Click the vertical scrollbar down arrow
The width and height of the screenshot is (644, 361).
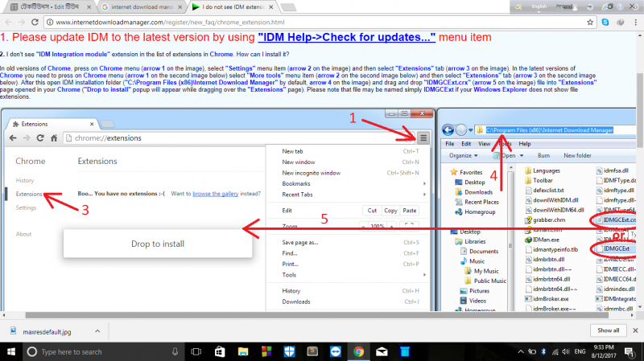(640, 306)
